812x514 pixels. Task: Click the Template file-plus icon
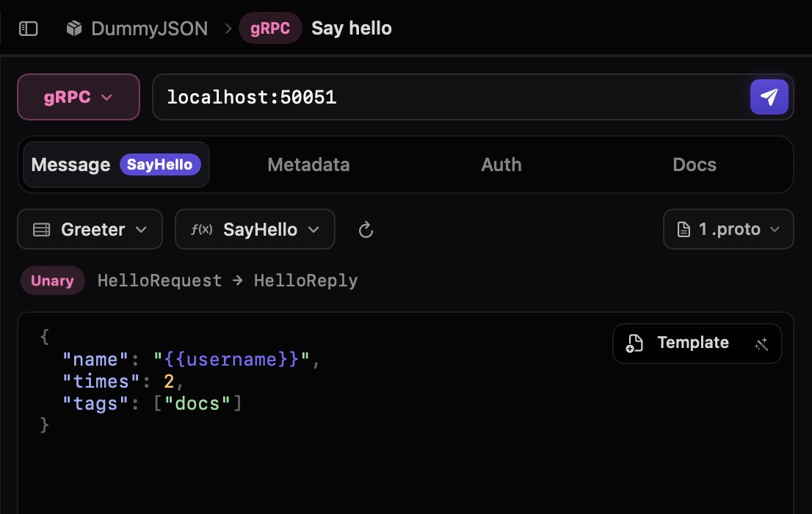pos(634,343)
